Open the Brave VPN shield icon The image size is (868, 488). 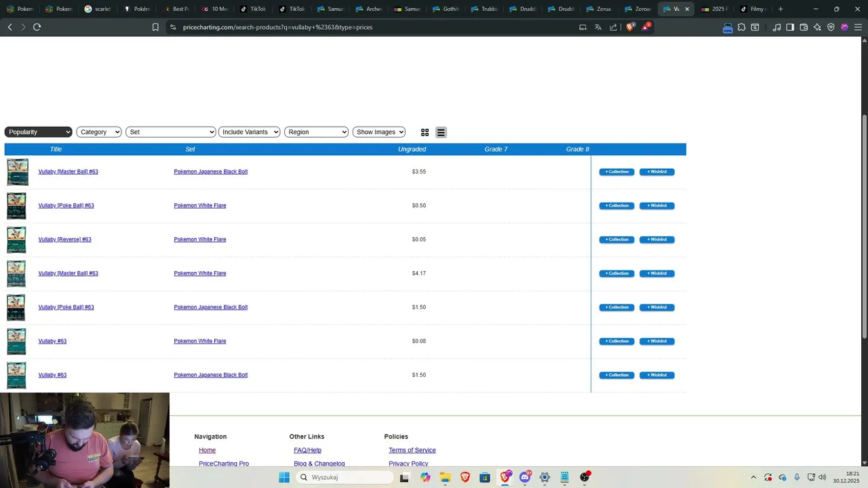831,27
